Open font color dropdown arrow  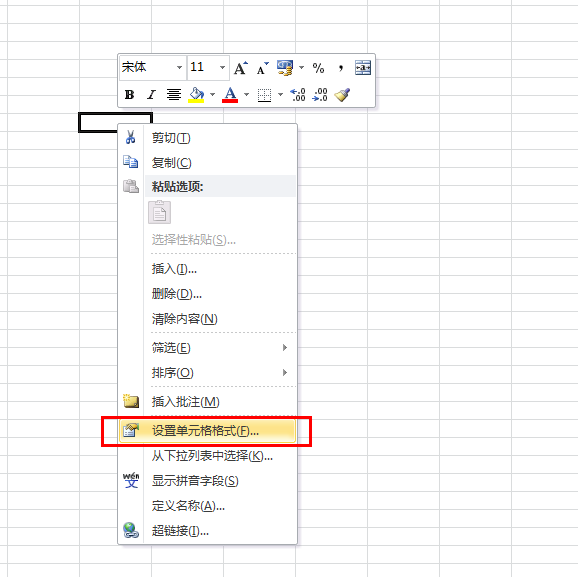coord(246,95)
